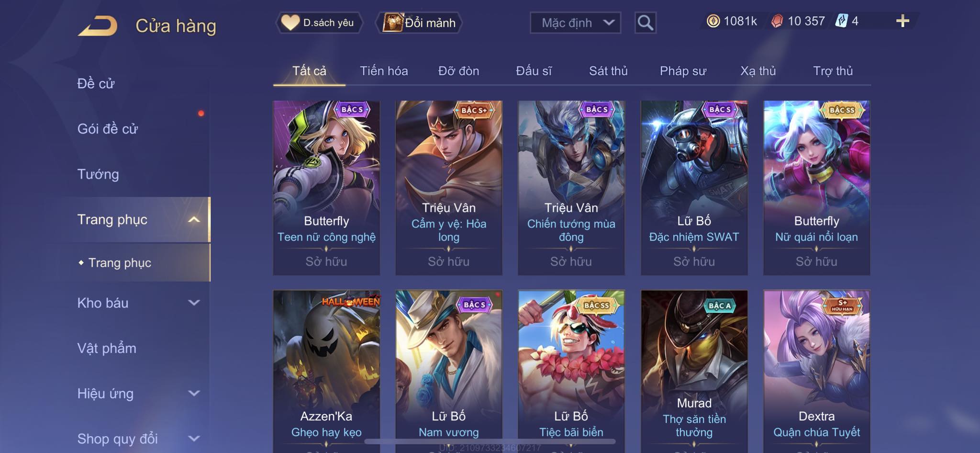Select Triệu Vân Cẩm y vệ skin card
Viewport: 980px width, 453px height.
click(x=449, y=188)
